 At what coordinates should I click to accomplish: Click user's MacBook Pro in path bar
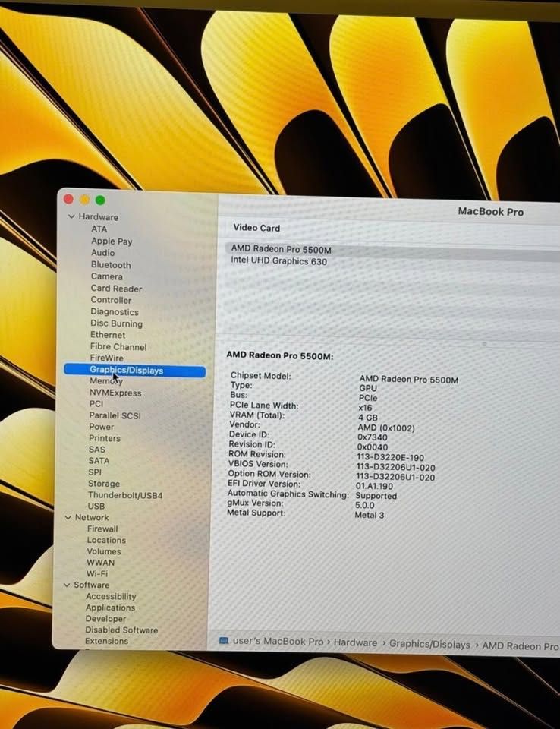tap(278, 641)
